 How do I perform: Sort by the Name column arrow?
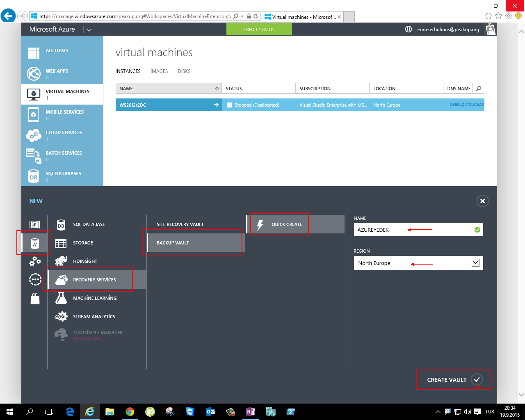coord(217,89)
